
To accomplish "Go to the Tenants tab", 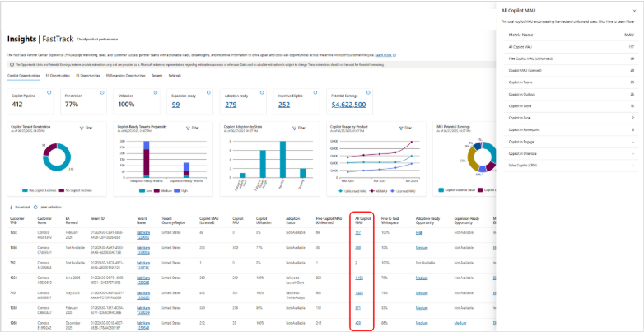I will click(156, 76).
